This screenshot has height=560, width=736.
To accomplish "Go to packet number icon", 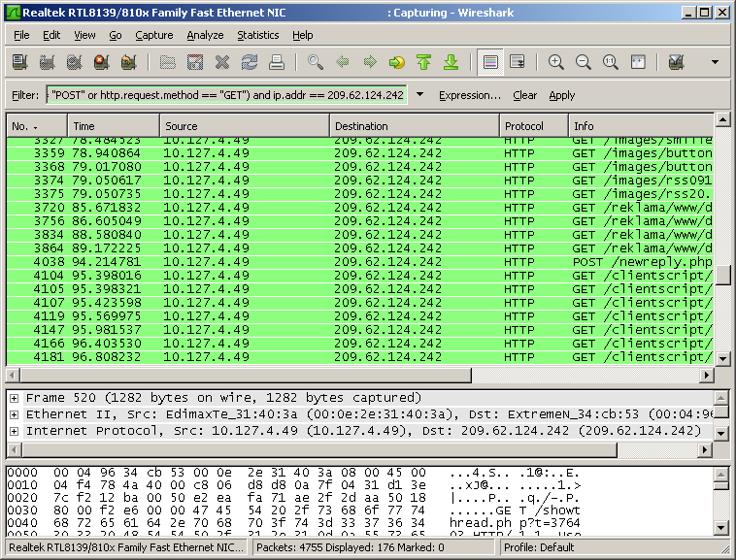I will (396, 62).
